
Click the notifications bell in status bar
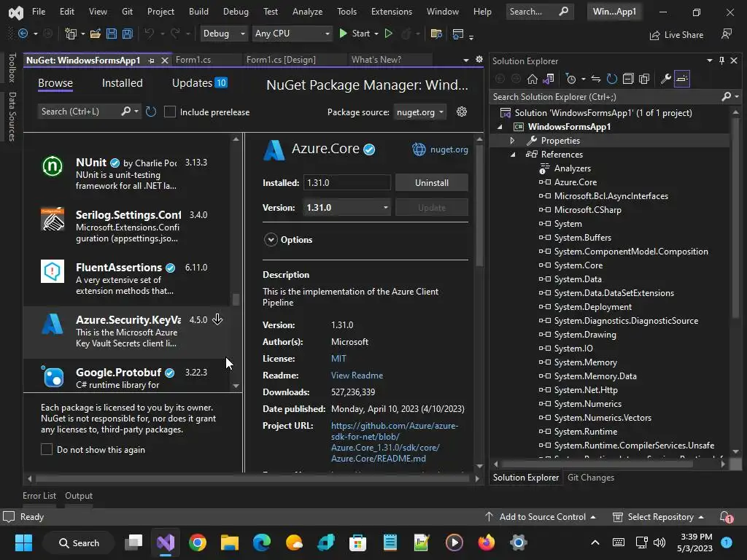click(726, 517)
